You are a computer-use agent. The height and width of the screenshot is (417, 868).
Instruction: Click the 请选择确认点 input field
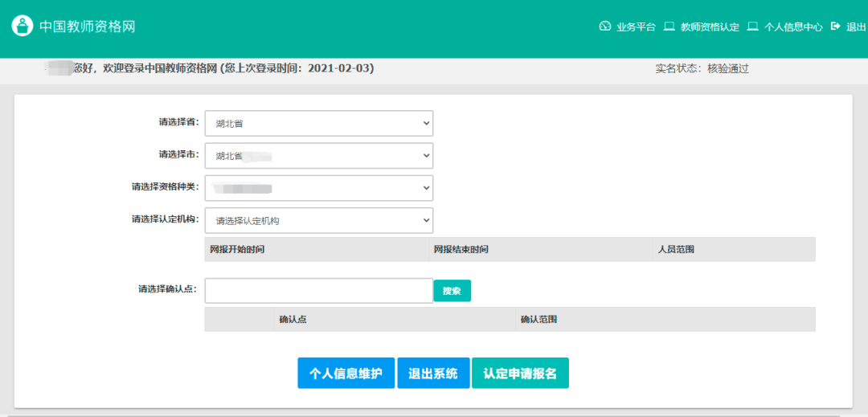319,290
